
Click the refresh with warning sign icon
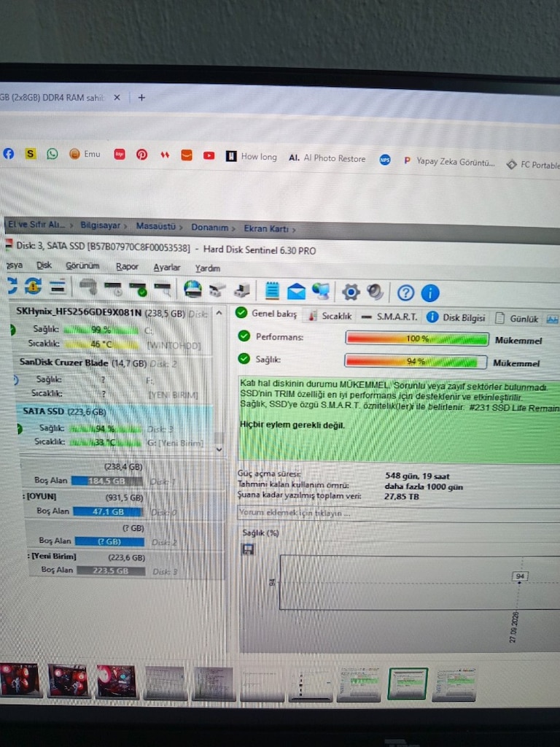click(x=33, y=286)
